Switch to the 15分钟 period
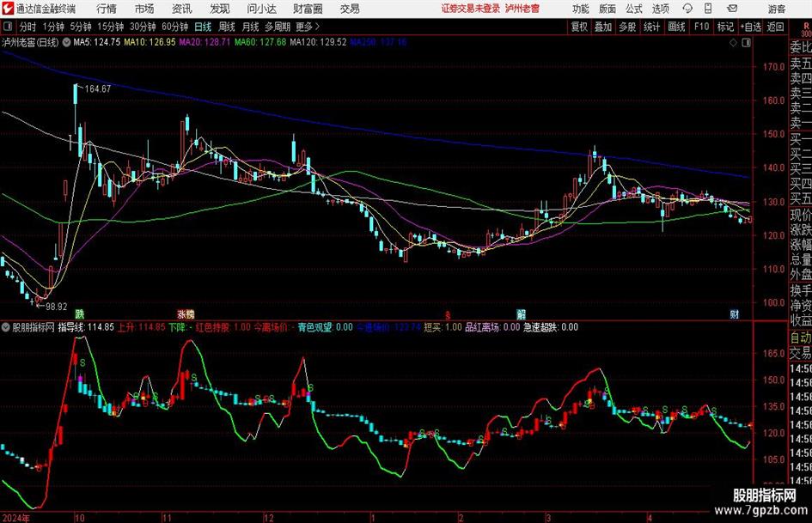This screenshot has height=523, width=812. click(x=110, y=27)
